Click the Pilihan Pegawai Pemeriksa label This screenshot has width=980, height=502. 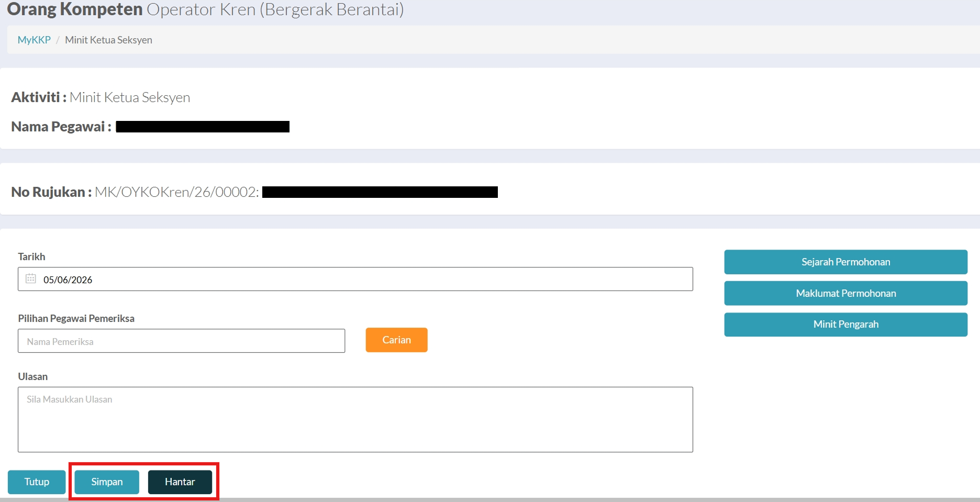pos(76,318)
